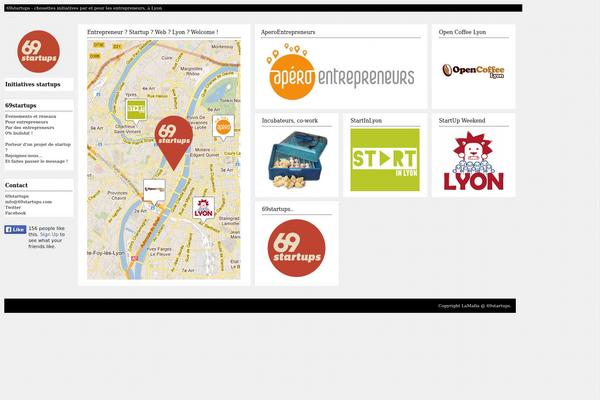Click the Entrepreneur ? Startup ? Web ? heading
This screenshot has height=400, width=600.
(153, 32)
